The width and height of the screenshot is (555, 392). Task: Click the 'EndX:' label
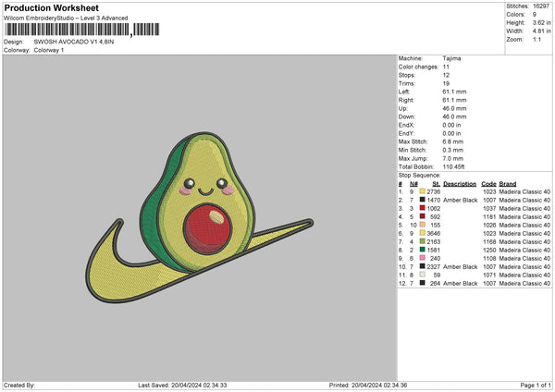pyautogui.click(x=406, y=125)
